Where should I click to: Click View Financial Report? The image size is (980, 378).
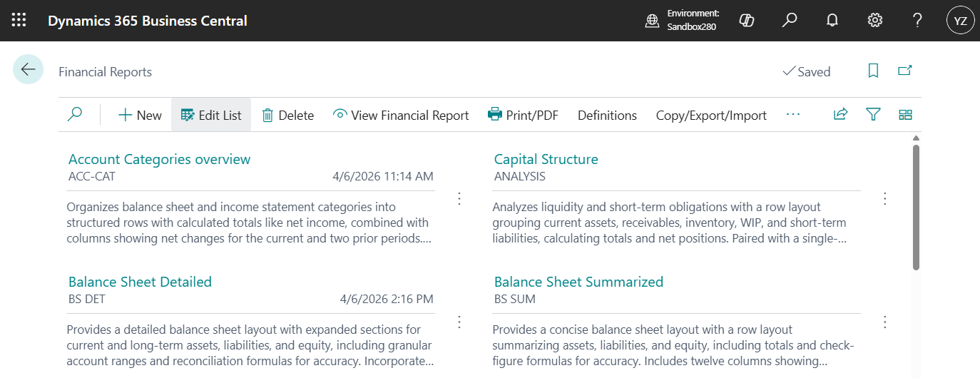tap(401, 115)
